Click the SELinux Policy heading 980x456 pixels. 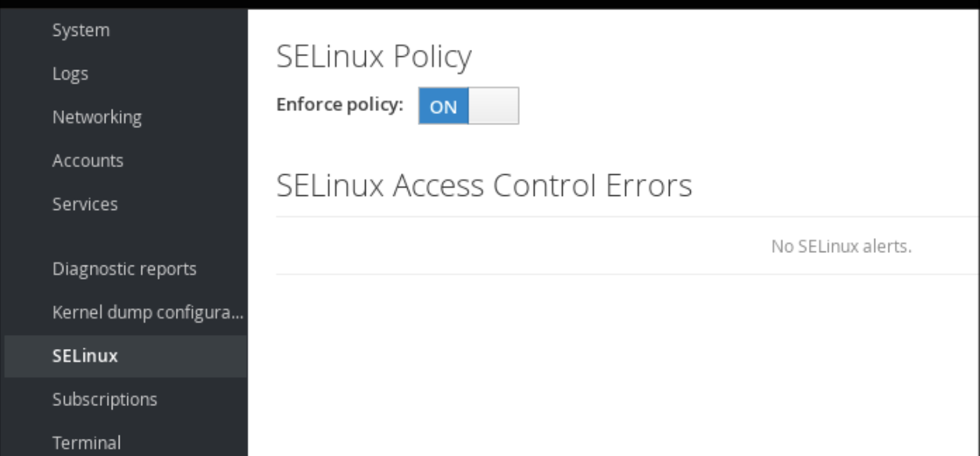pos(374,57)
